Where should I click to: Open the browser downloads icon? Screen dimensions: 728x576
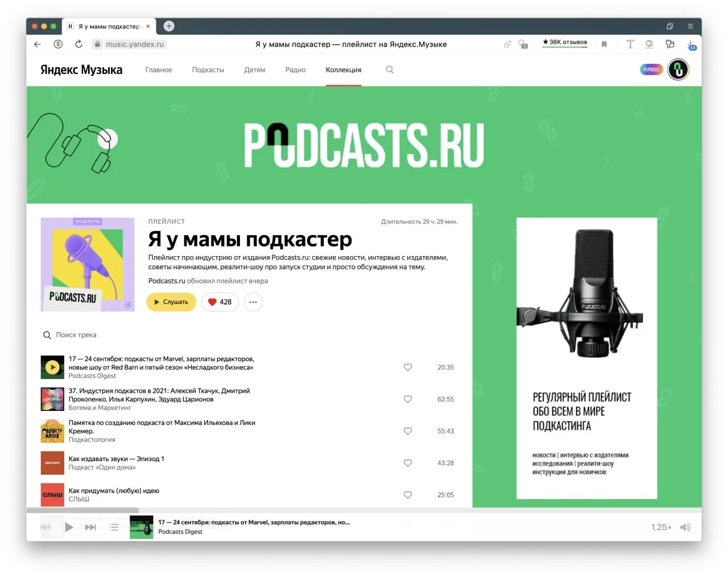click(x=690, y=45)
